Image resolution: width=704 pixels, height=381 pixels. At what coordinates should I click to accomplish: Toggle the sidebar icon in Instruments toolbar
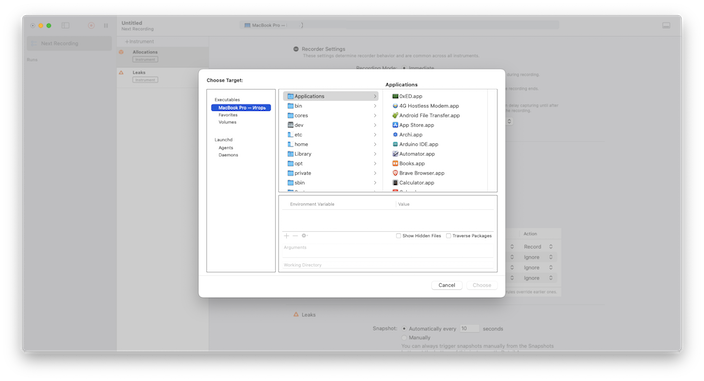[66, 26]
